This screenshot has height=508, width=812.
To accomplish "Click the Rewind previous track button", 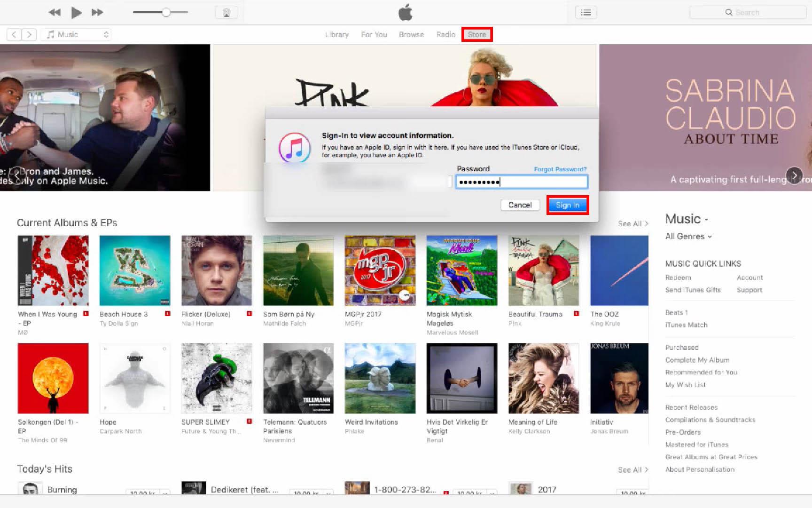I will pos(55,13).
